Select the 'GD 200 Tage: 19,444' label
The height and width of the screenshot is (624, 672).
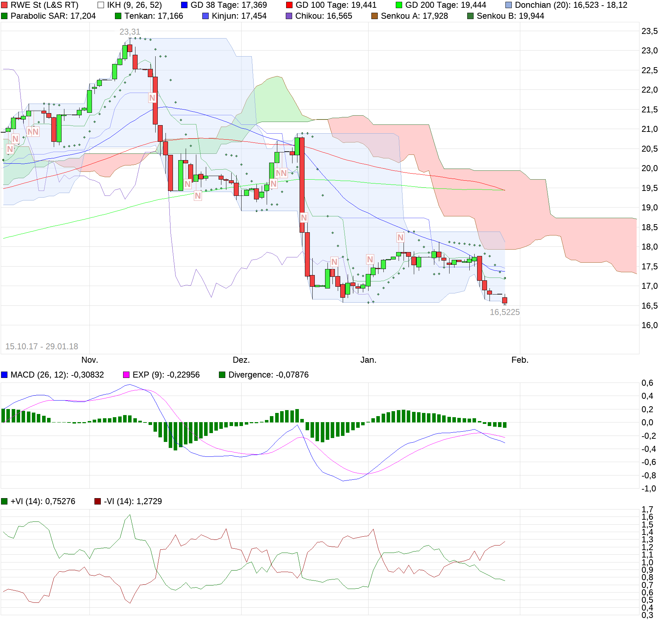(446, 5)
